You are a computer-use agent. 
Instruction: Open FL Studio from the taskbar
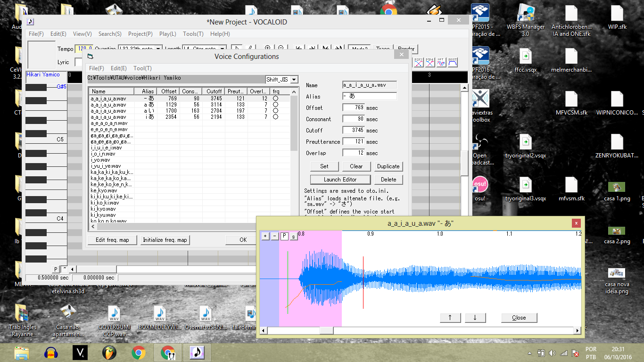pyautogui.click(x=109, y=352)
